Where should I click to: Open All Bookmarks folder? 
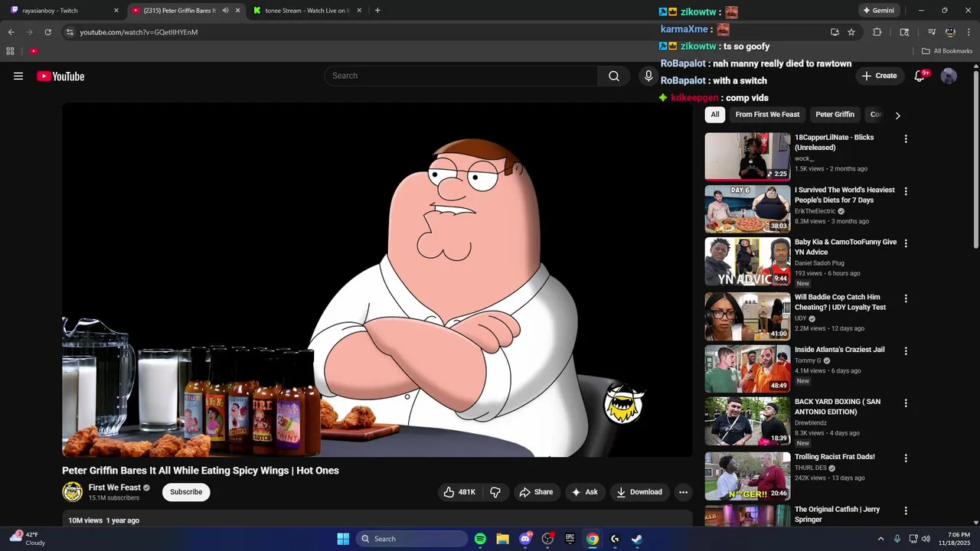(x=947, y=51)
